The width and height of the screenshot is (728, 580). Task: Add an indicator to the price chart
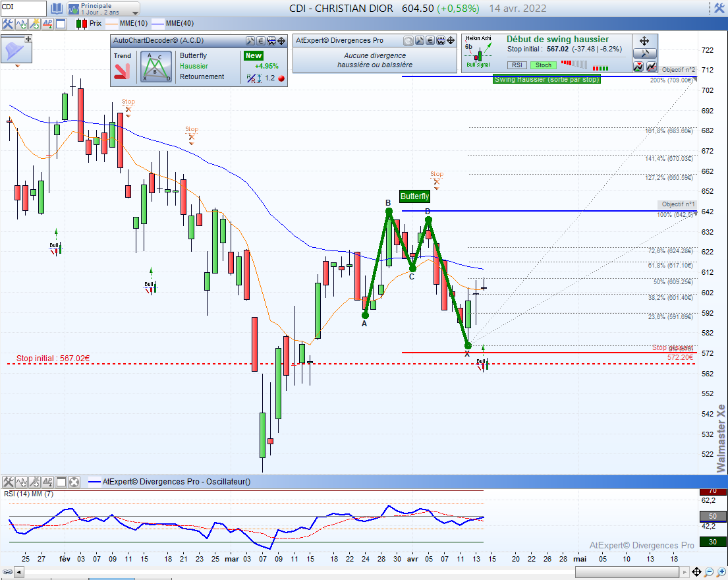point(21,24)
